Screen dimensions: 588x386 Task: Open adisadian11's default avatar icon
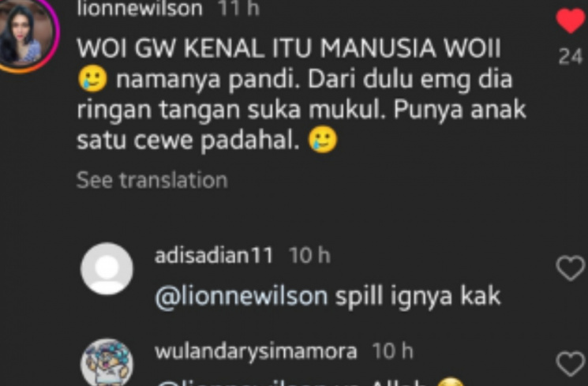click(x=107, y=268)
